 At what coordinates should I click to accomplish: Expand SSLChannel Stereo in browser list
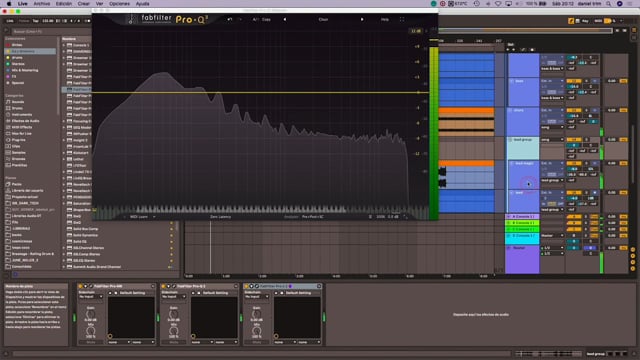point(64,248)
